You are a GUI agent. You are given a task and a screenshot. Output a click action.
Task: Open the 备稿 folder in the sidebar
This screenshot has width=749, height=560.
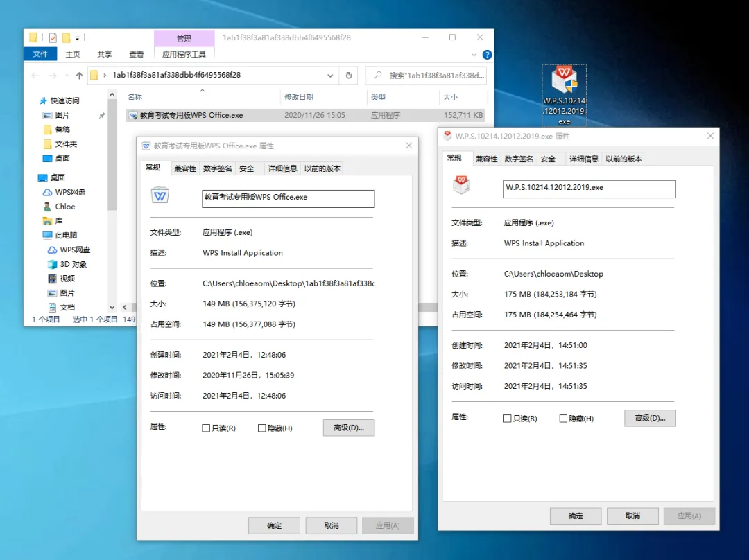coord(57,130)
